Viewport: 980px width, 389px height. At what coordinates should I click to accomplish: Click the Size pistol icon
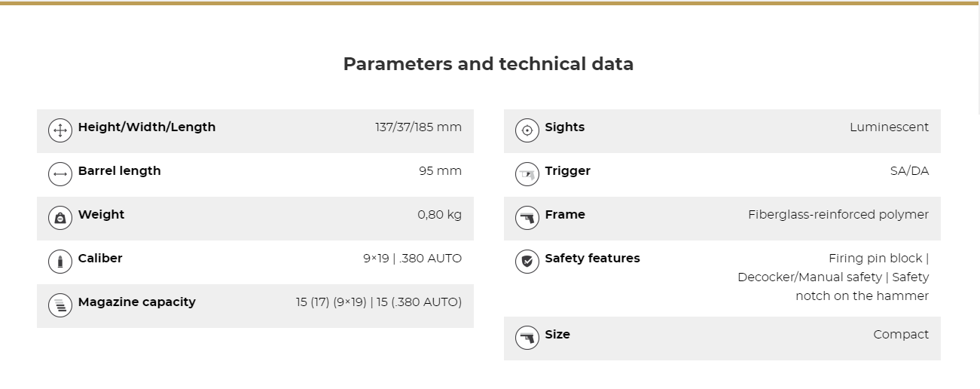coord(527,338)
